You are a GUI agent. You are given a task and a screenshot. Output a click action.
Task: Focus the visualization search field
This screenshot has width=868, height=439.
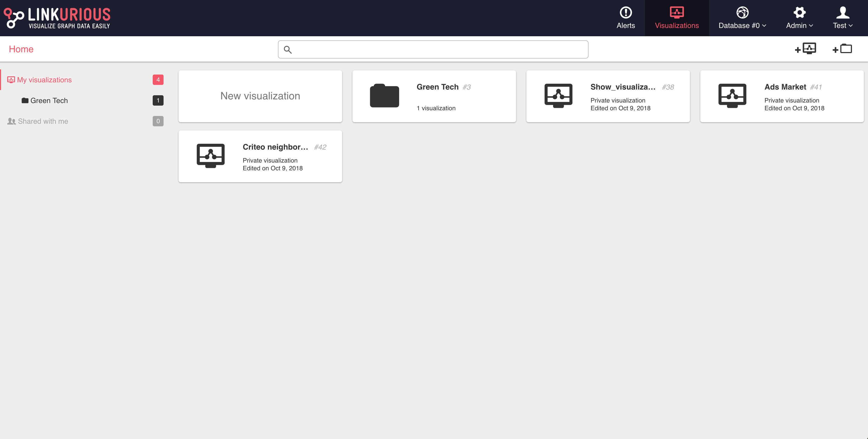pos(433,49)
